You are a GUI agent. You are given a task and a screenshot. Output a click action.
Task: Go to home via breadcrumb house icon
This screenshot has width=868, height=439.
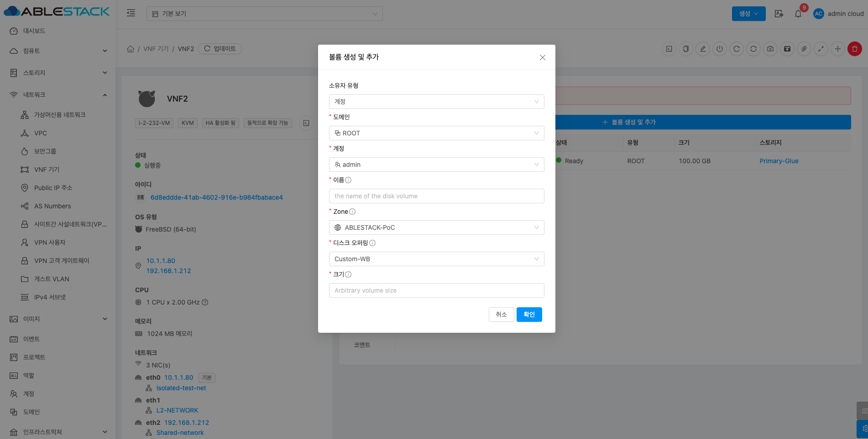(x=131, y=49)
